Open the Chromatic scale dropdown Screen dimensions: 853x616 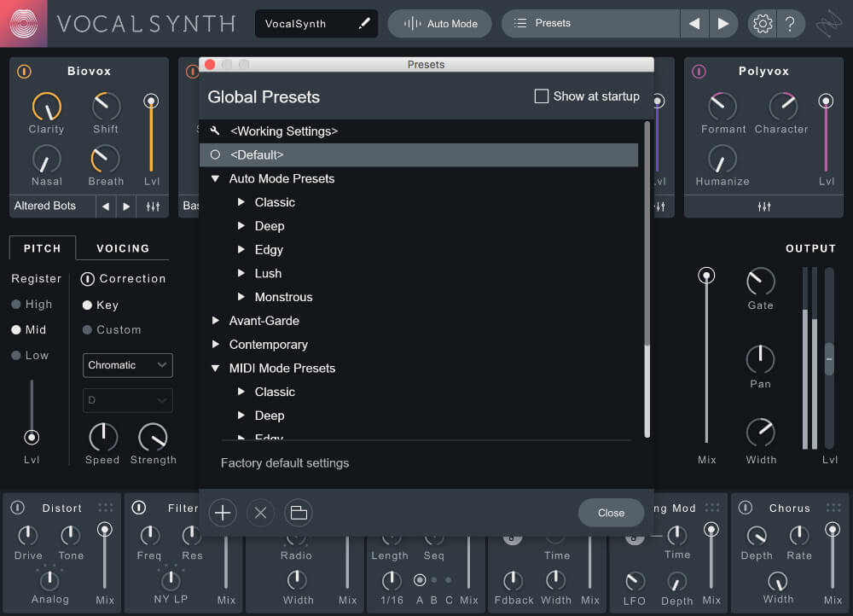pos(127,365)
